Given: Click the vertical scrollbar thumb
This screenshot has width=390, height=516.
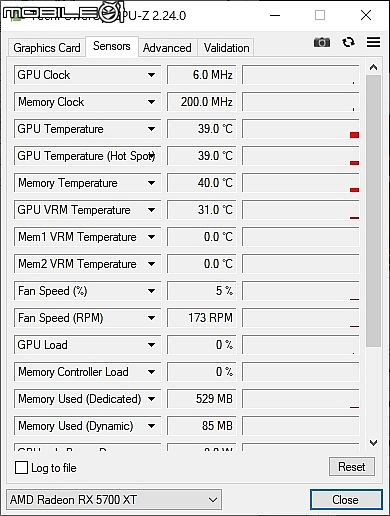Looking at the screenshot, I should tap(373, 211).
